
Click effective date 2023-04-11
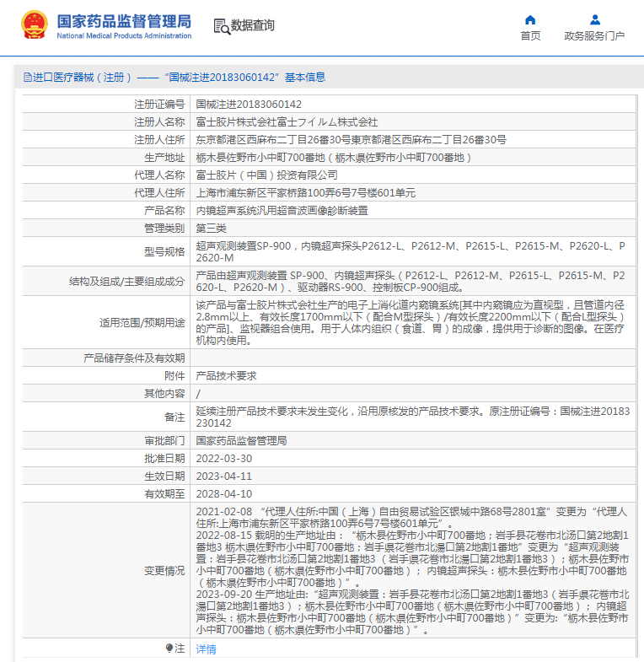pyautogui.click(x=223, y=476)
